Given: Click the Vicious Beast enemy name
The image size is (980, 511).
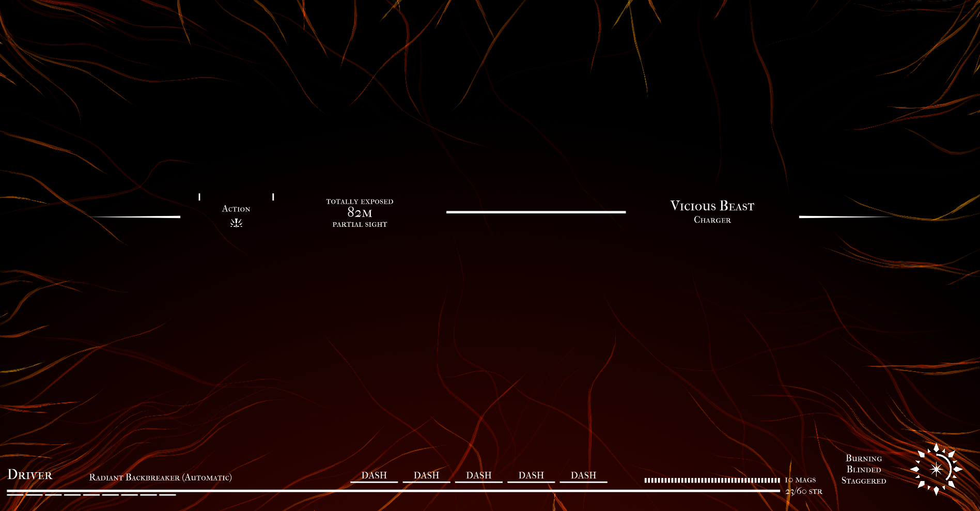Looking at the screenshot, I should pyautogui.click(x=712, y=206).
